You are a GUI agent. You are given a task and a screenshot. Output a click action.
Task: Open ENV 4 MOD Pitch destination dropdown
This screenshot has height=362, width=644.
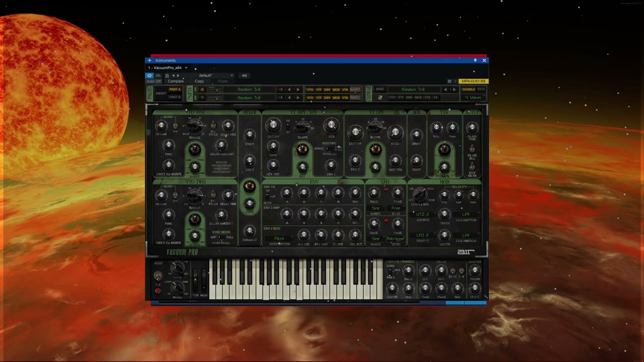click(279, 239)
